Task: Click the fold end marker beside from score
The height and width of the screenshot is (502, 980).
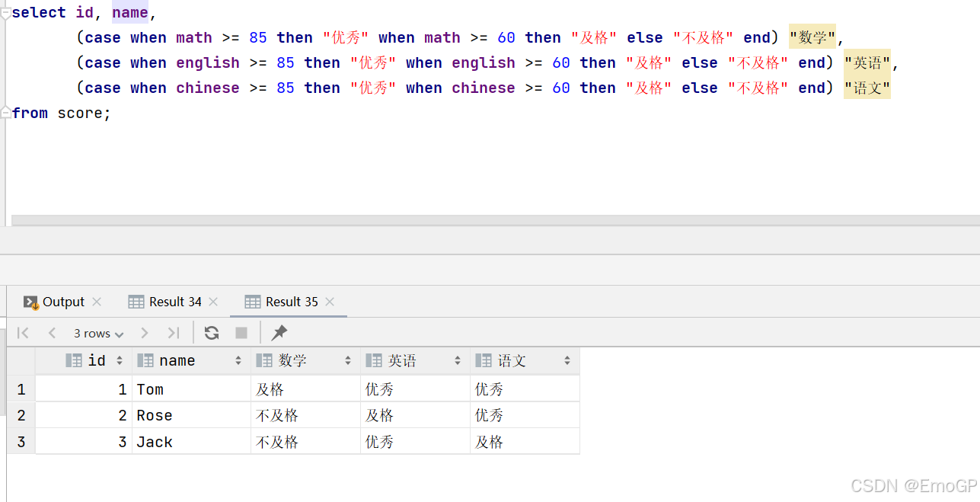Action: [5, 113]
